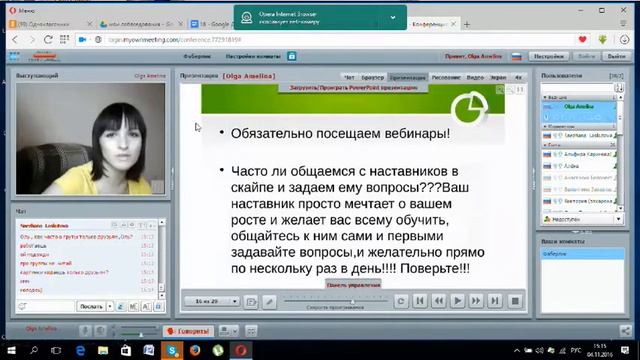Collapse the guests group
The width and height of the screenshot is (640, 360).
point(545,145)
